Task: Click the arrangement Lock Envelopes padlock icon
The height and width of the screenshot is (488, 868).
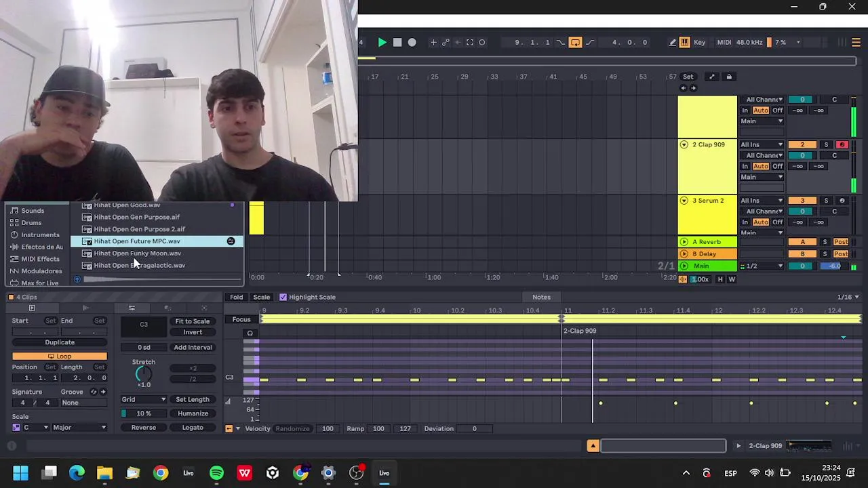Action: [x=729, y=77]
